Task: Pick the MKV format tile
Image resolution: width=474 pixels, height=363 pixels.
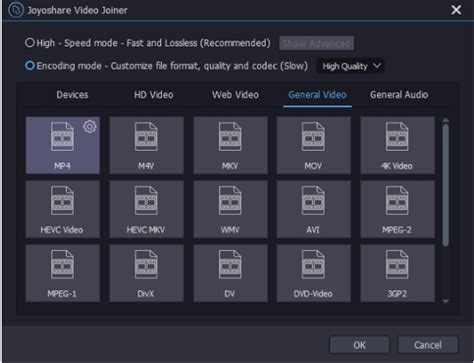Action: (x=230, y=145)
